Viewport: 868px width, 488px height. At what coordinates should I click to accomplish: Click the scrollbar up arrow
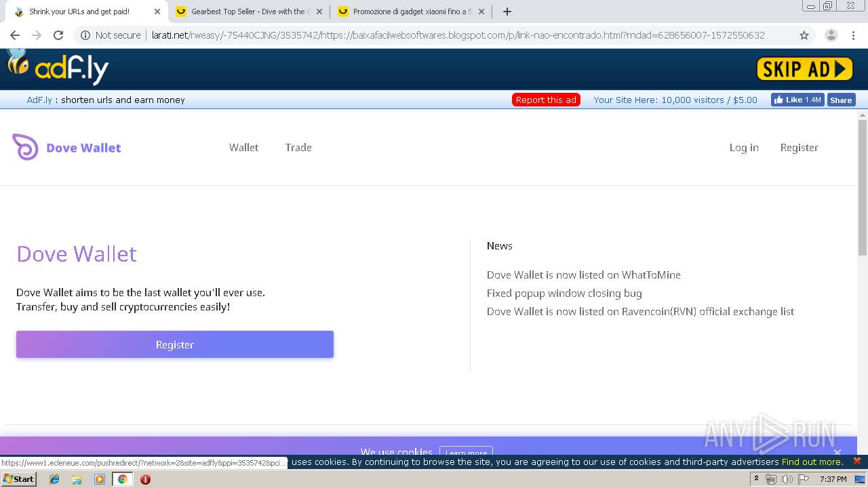tap(863, 115)
